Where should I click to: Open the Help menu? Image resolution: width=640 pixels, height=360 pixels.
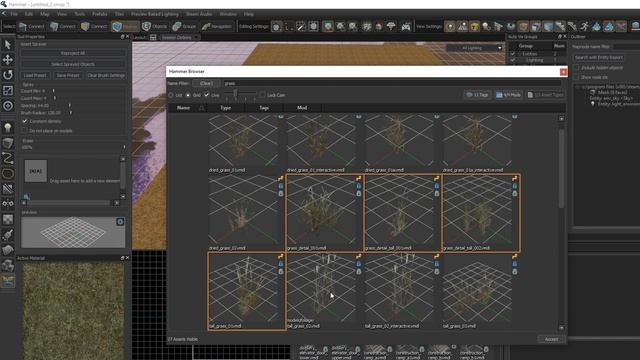(249, 14)
